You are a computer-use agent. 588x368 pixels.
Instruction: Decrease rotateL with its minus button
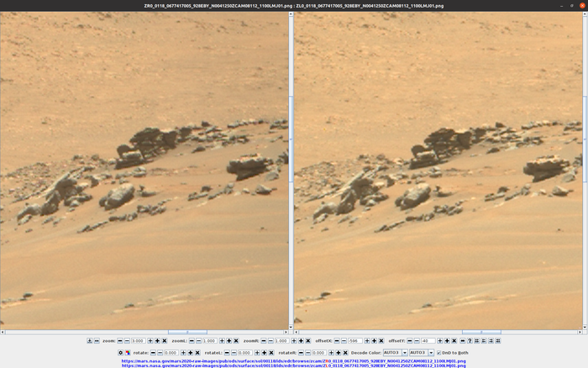(228, 353)
